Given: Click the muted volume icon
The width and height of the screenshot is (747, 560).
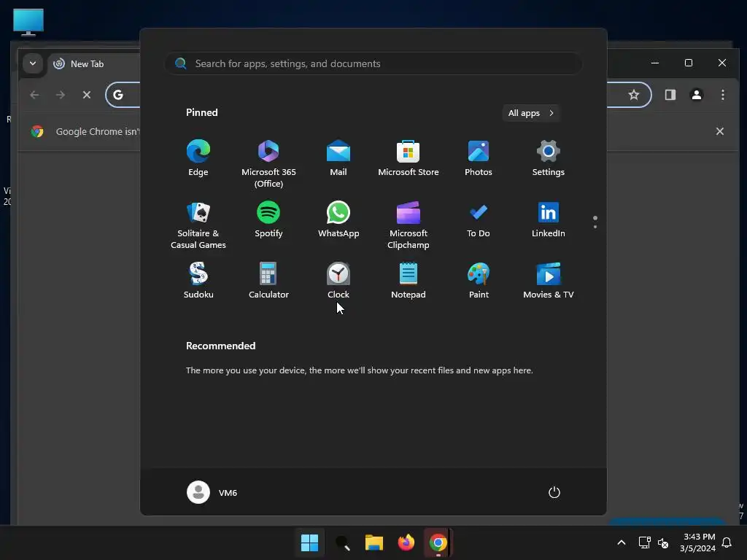Looking at the screenshot, I should tap(663, 542).
